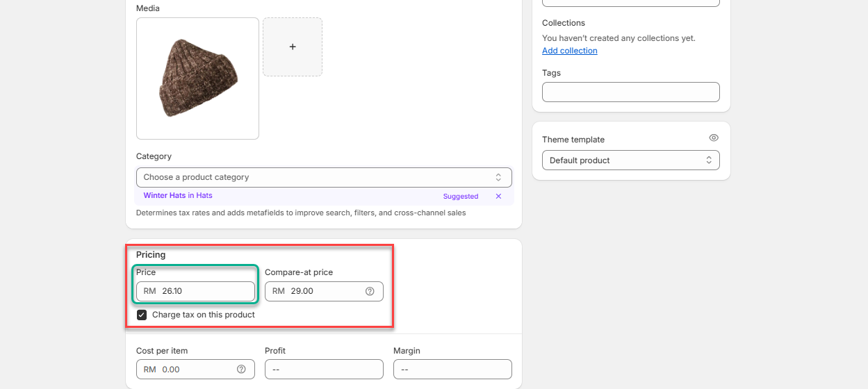Toggle Charge tax on this product checkbox

click(x=142, y=315)
